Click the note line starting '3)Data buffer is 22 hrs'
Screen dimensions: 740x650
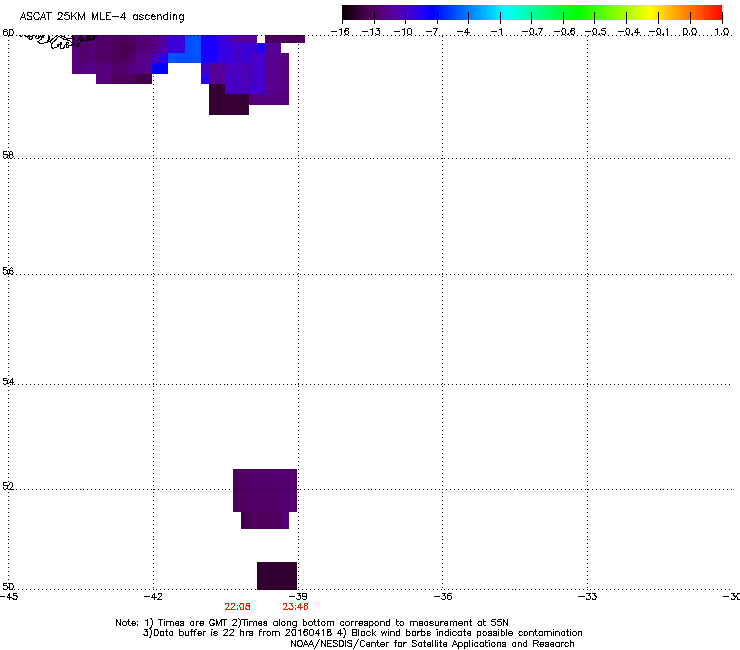click(x=362, y=633)
